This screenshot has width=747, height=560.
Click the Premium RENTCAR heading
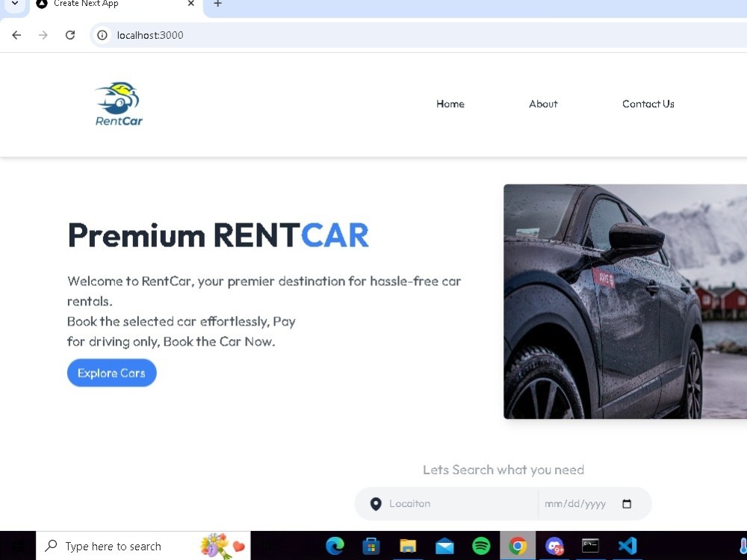pos(218,235)
